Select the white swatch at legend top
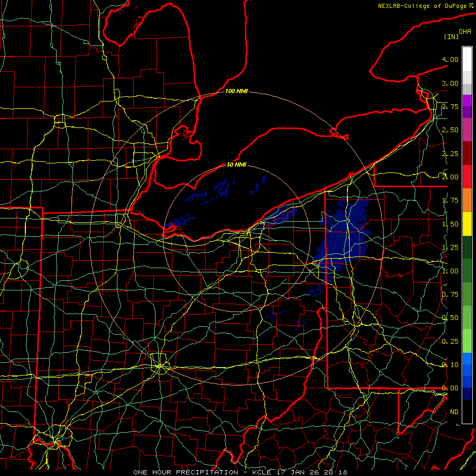The image size is (476, 476). coord(467,59)
